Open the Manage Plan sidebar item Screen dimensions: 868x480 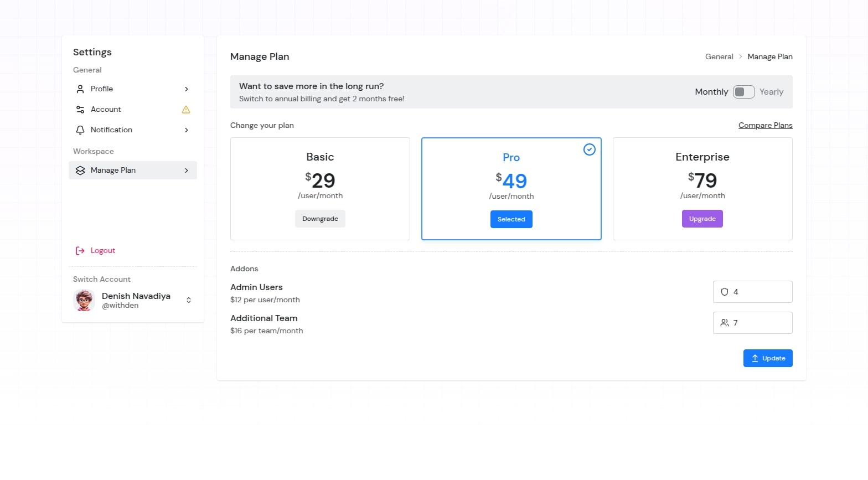pos(133,171)
